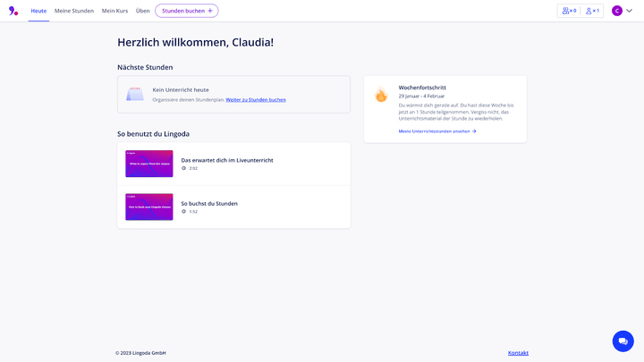This screenshot has width=644, height=362.
Task: Click the group class credits icon
Action: coord(566,11)
